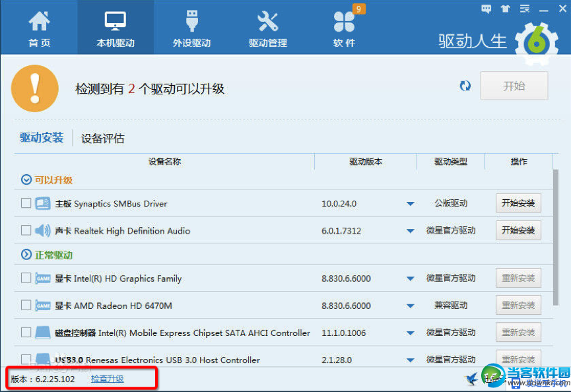This screenshot has width=571, height=392.
Task: Click the 版本：6.2.25.102 status text
Action: click(x=43, y=379)
